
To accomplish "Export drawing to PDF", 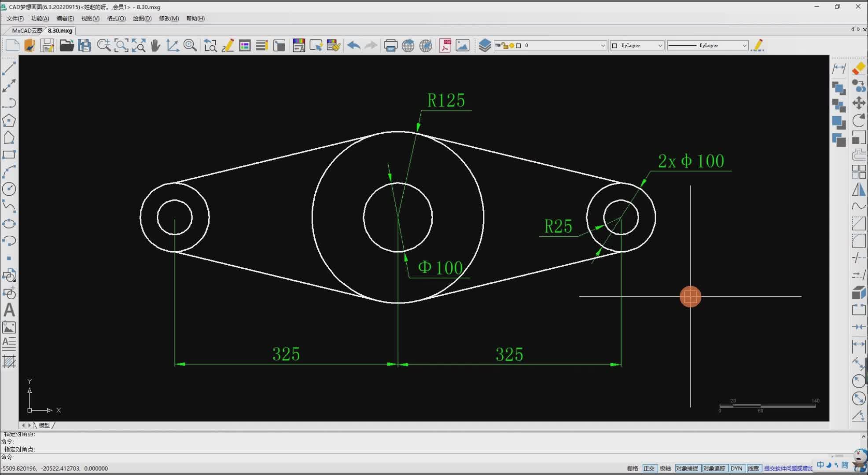I will pyautogui.click(x=445, y=45).
